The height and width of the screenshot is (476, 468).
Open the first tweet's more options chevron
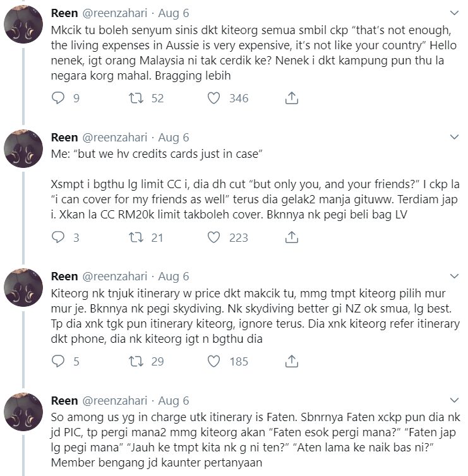pyautogui.click(x=453, y=13)
